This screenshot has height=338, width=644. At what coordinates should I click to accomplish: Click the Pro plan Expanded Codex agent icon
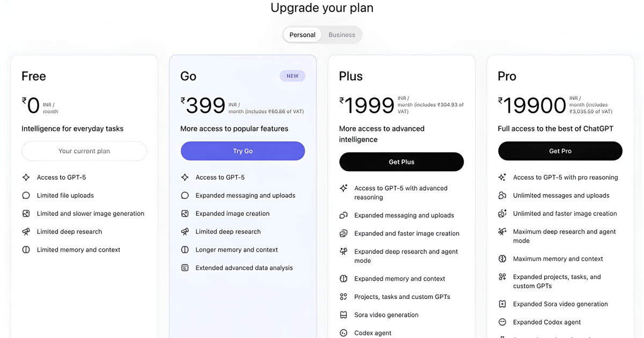(x=502, y=322)
